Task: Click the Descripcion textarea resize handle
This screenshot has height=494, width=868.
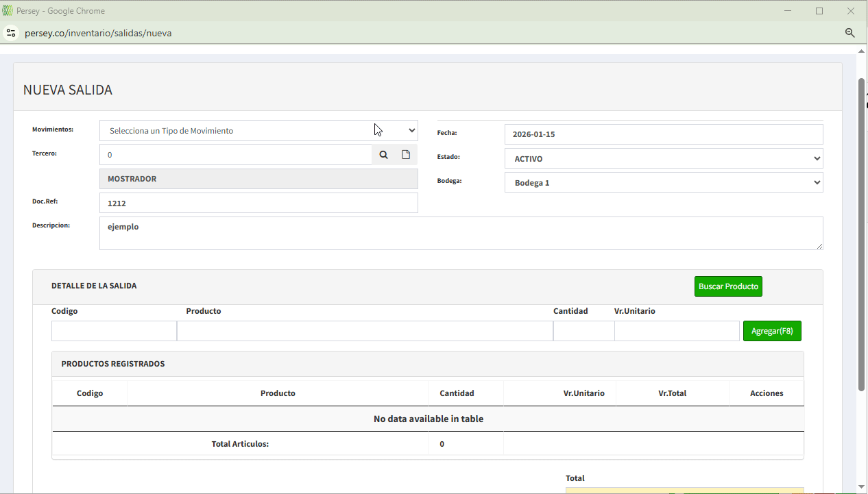Action: point(819,246)
